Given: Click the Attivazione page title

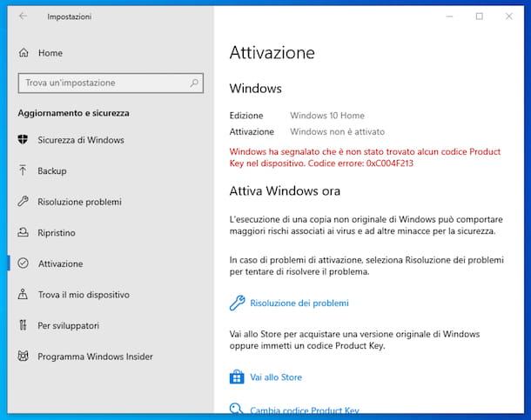Looking at the screenshot, I should pyautogui.click(x=272, y=53).
